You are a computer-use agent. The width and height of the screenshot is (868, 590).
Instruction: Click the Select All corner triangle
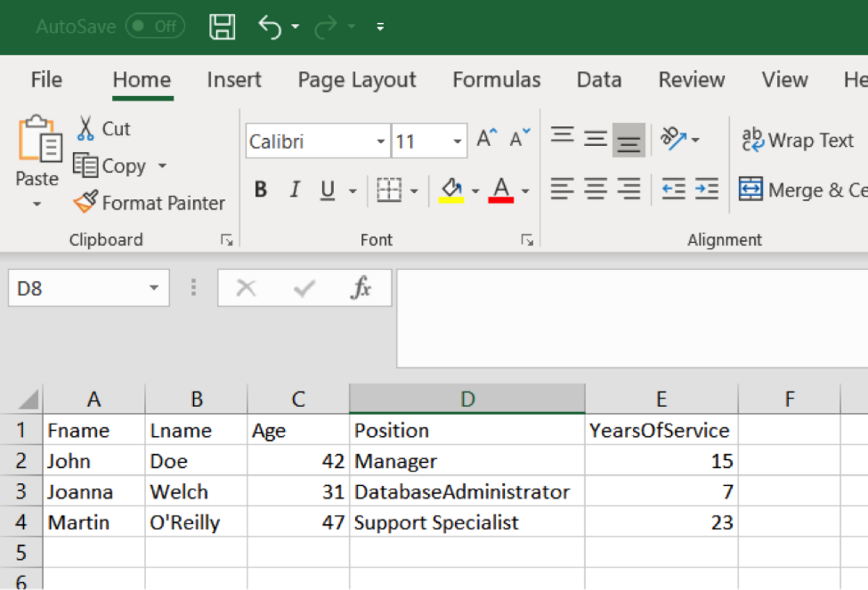27,399
